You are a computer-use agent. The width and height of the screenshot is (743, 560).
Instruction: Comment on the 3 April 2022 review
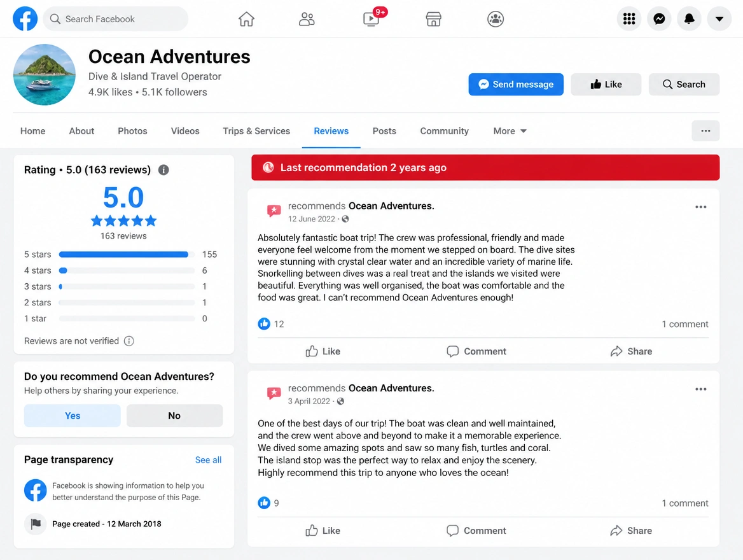click(x=476, y=531)
